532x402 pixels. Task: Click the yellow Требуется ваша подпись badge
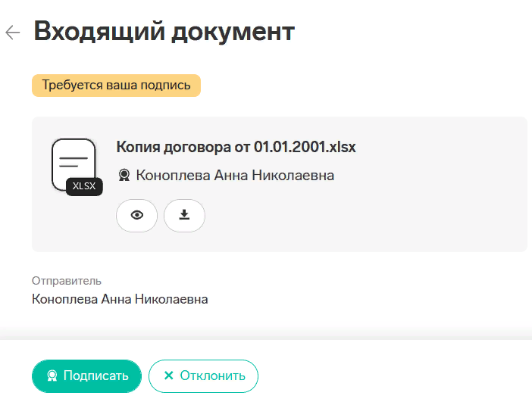(x=116, y=85)
